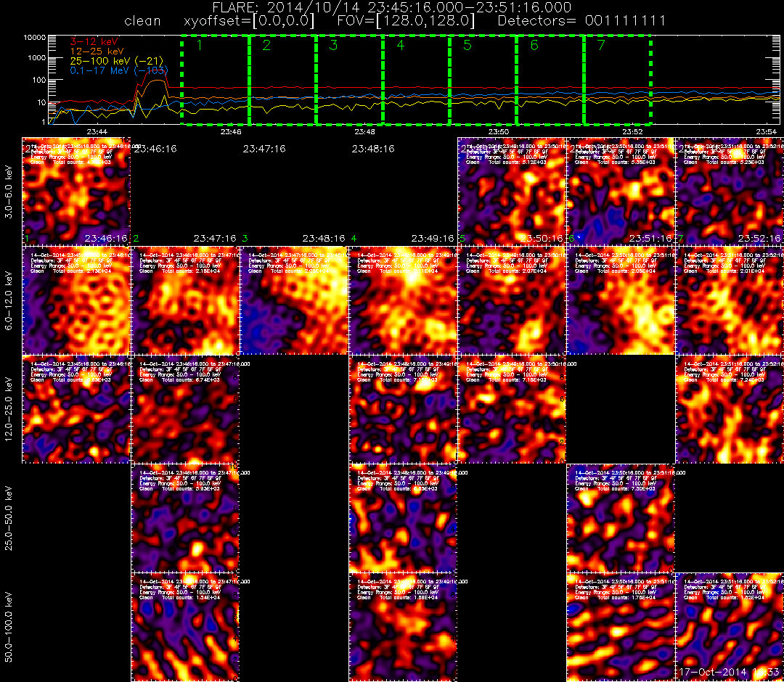View the 12.0-25.0 keV image for interval 1
Image resolution: width=784 pixels, height=682 pixels.
[x=76, y=409]
